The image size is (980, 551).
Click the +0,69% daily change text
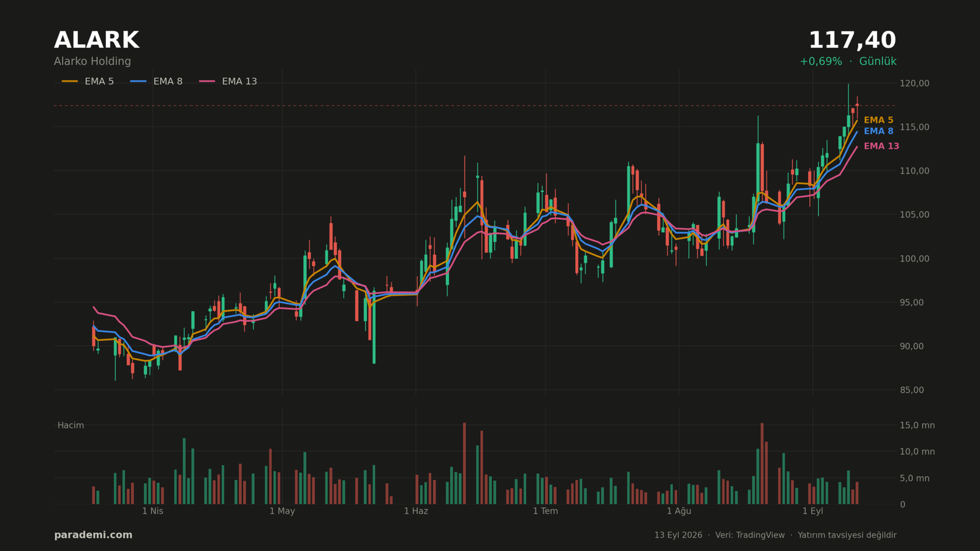[x=821, y=61]
